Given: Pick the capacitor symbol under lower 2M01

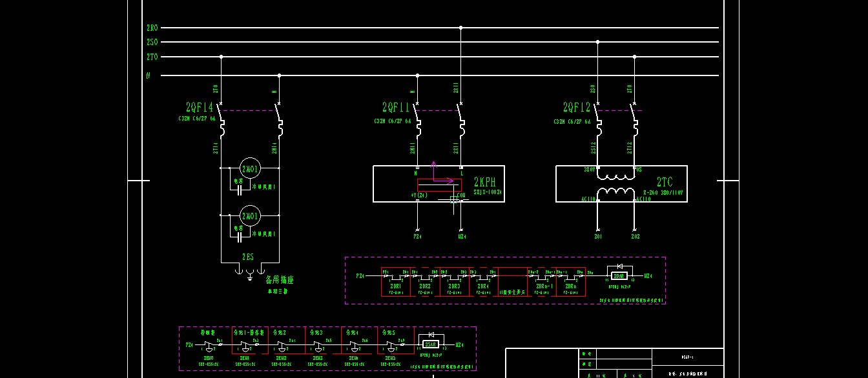Looking at the screenshot, I should [x=240, y=237].
